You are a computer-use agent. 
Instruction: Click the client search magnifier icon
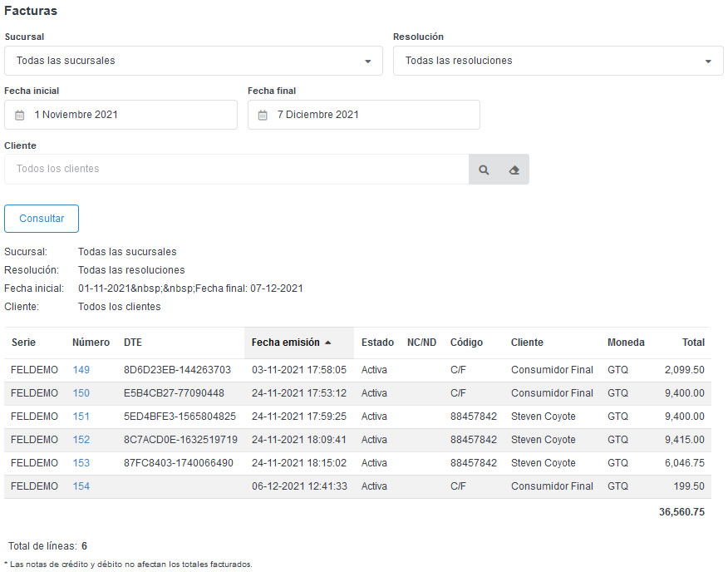[x=484, y=170]
